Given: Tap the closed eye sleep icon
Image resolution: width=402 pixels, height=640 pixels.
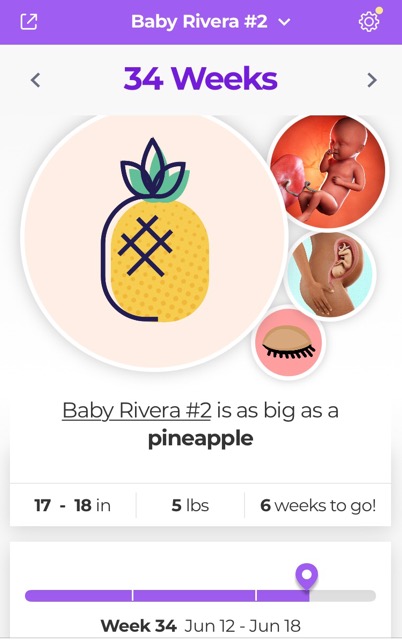Looking at the screenshot, I should 289,342.
